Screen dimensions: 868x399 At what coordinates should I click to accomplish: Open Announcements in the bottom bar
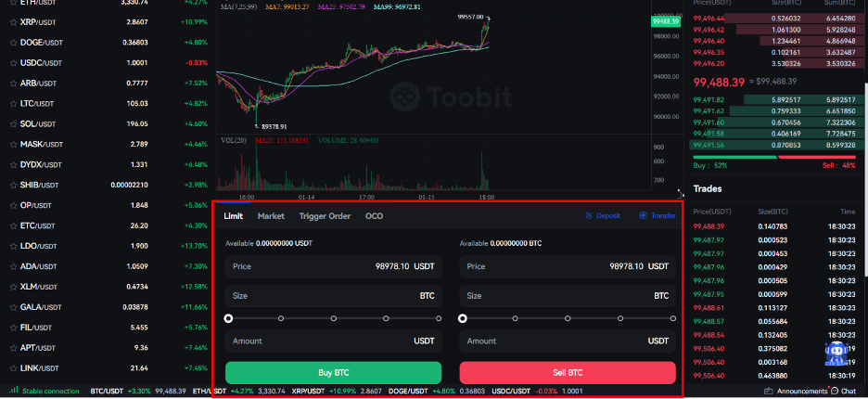pos(798,392)
